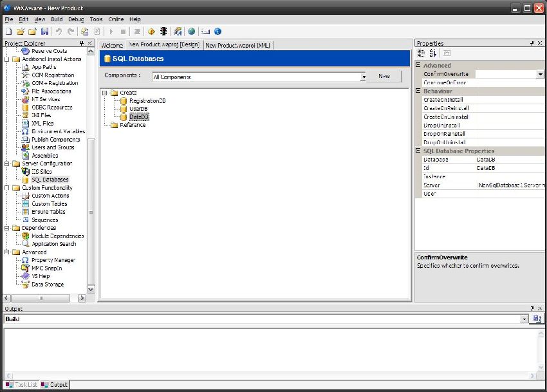Toggle auto-hide pin on Properties panel
Viewport: 547px width, 392px height.
click(x=532, y=43)
